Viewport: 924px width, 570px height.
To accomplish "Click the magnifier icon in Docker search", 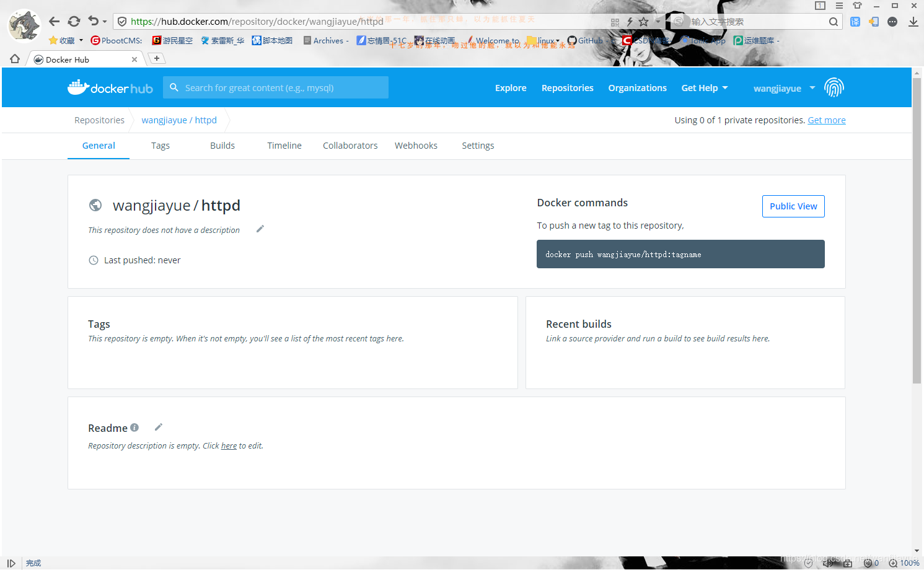I will (x=174, y=87).
